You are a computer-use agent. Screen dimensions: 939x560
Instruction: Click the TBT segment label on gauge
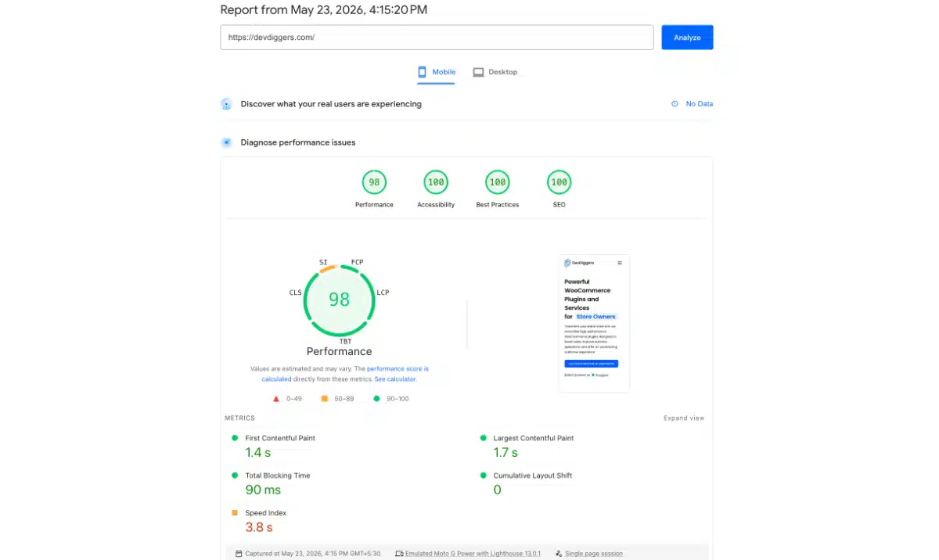(345, 342)
